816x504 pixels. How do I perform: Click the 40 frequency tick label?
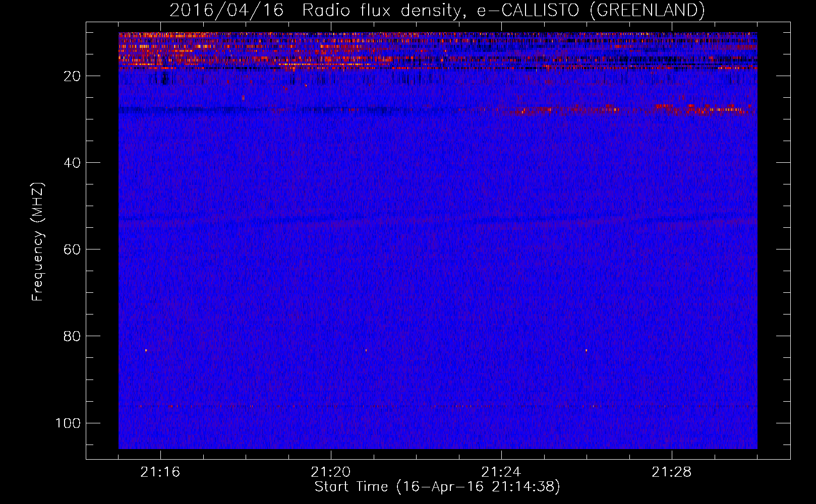[72, 163]
